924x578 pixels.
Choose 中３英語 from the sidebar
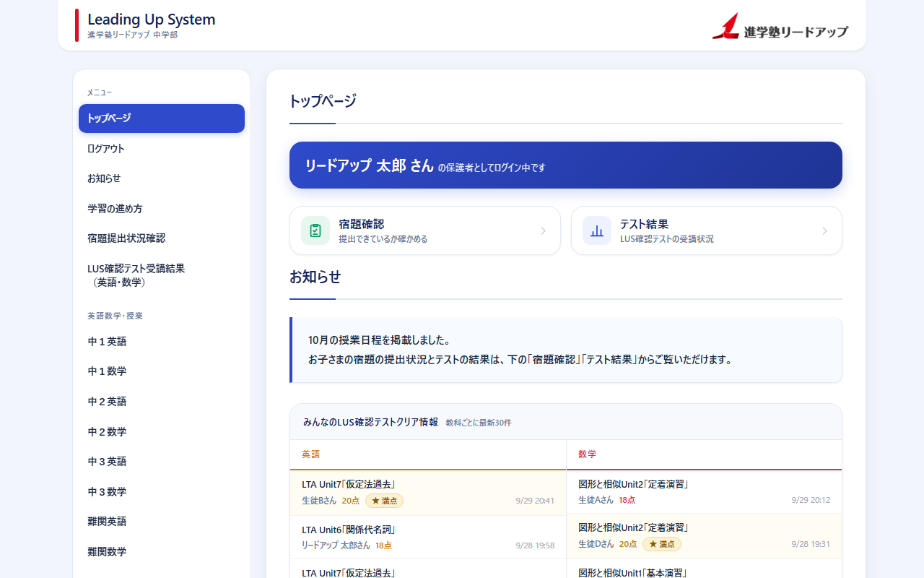pyautogui.click(x=162, y=462)
